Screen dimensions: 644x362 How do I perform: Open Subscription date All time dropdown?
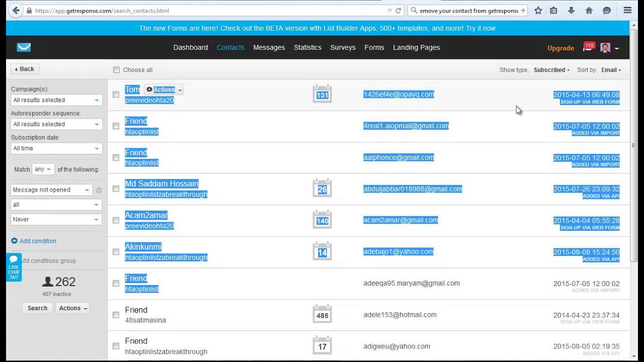coord(56,148)
